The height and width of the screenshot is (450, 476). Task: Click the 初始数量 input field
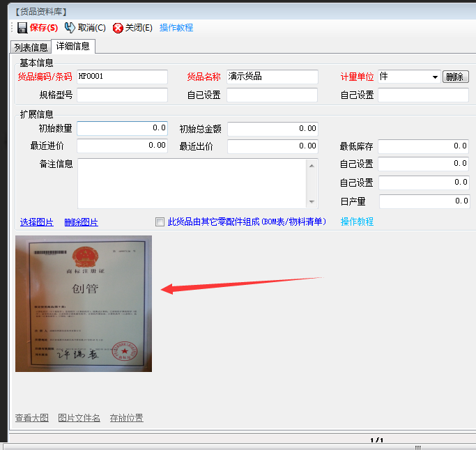(x=122, y=128)
